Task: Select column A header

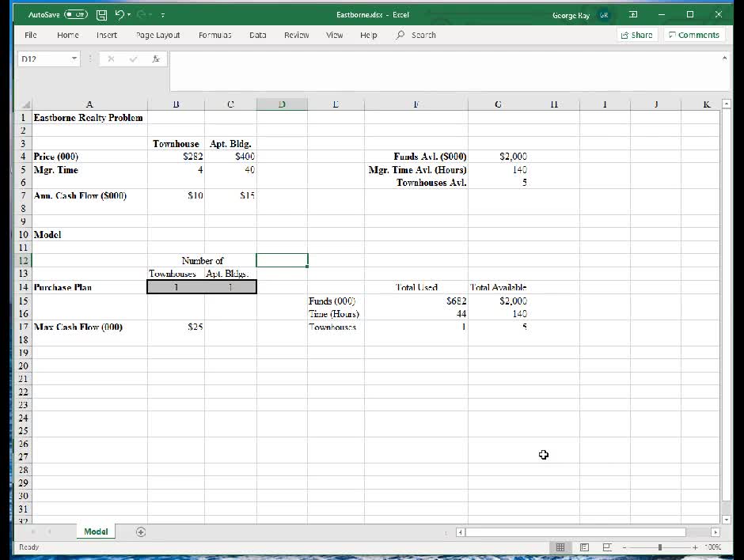Action: (x=89, y=104)
